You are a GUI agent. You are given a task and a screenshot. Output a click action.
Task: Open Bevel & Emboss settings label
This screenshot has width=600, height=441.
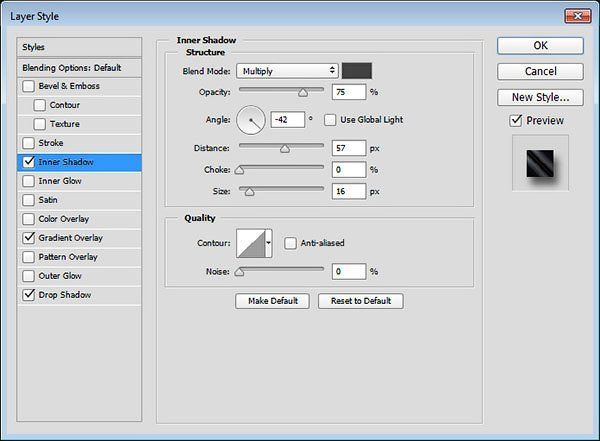(69, 86)
